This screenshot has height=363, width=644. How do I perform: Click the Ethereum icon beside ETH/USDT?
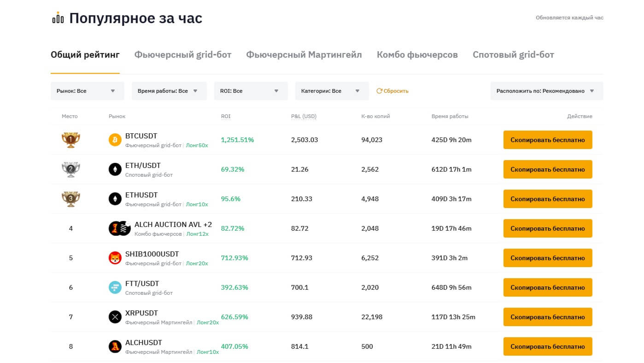pyautogui.click(x=115, y=169)
